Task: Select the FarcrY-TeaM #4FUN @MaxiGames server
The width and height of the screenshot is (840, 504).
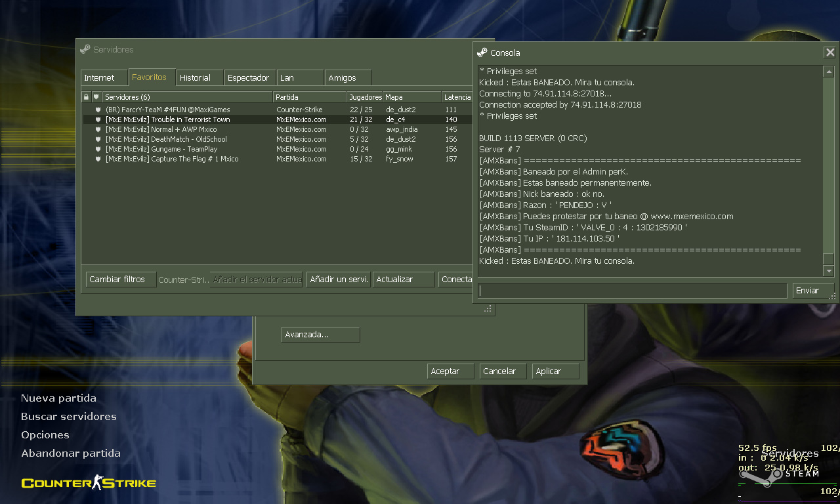Action: (277, 110)
